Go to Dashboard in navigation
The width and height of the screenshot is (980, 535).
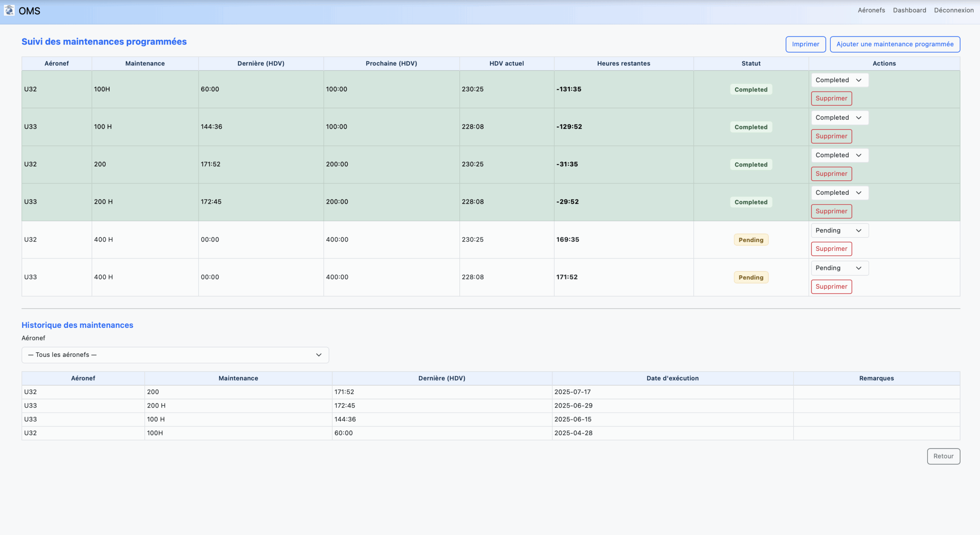(x=909, y=10)
